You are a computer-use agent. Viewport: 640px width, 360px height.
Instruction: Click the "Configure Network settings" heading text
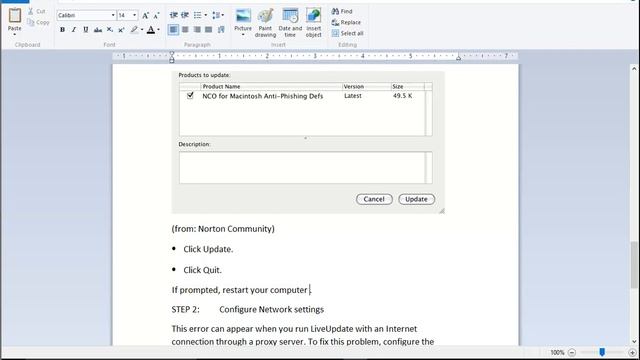pyautogui.click(x=271, y=309)
